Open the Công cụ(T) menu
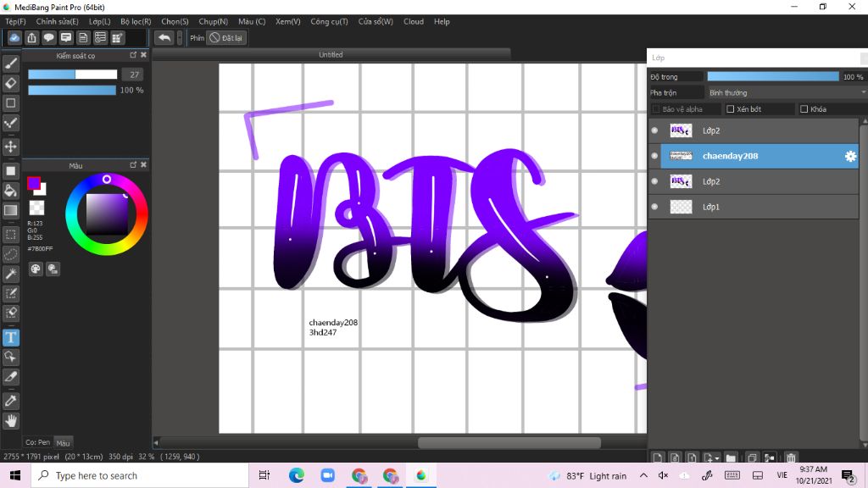The image size is (868, 488). (x=330, y=21)
